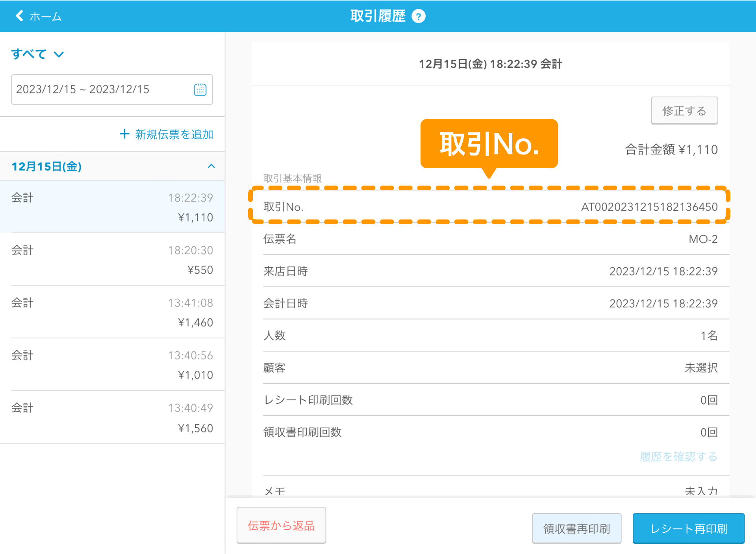Collapse the 12月15日(金) section chevron
This screenshot has width=756, height=554.
point(211,166)
